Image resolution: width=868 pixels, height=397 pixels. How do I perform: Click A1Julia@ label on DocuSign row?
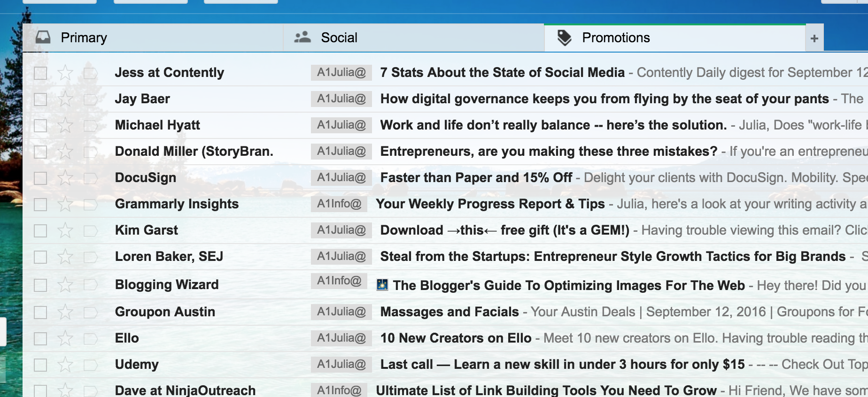[x=341, y=177]
